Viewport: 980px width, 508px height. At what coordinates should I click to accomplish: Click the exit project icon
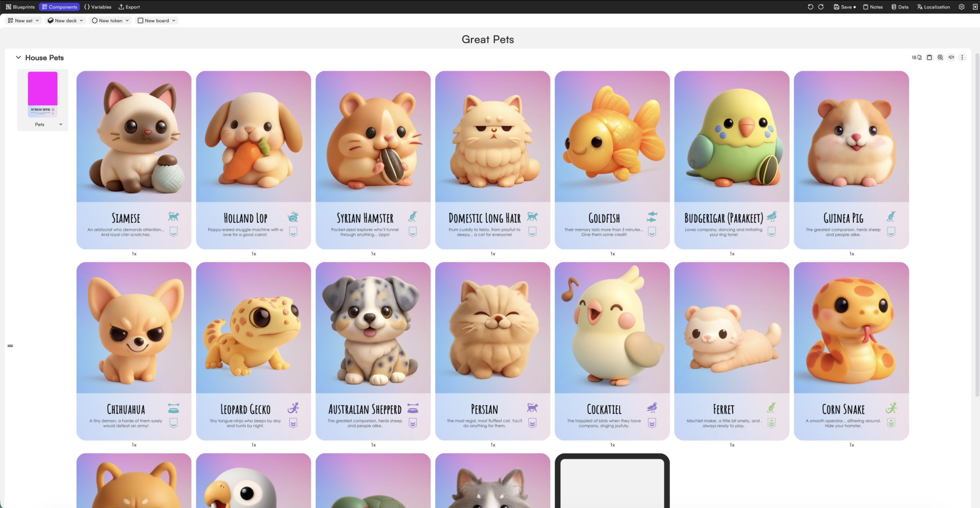[x=975, y=7]
